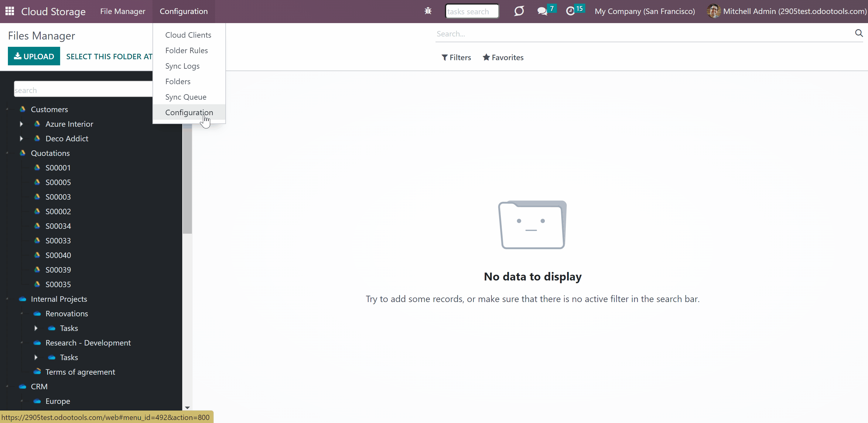Click the Drive icon beside Quotations
Image resolution: width=868 pixels, height=423 pixels.
[22, 153]
